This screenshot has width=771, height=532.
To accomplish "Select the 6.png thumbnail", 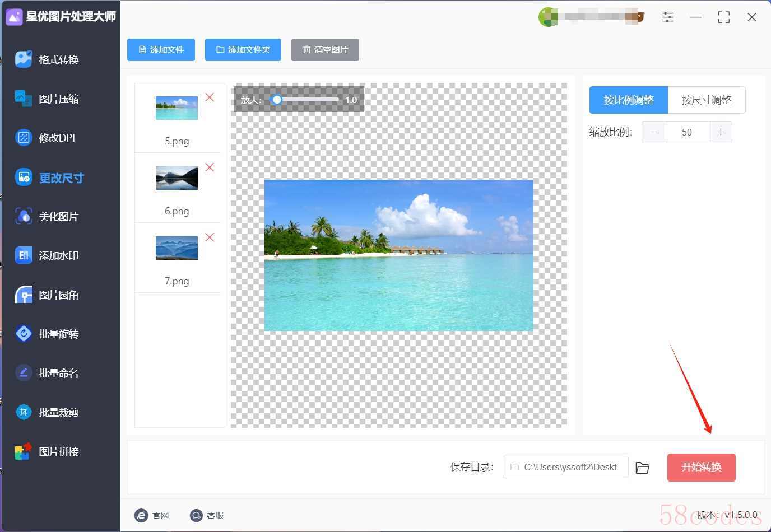I will point(177,178).
